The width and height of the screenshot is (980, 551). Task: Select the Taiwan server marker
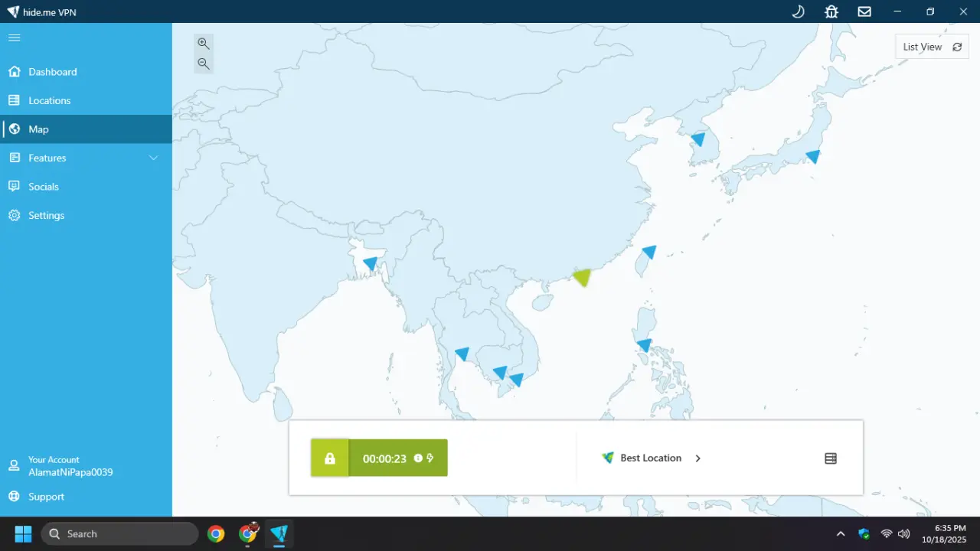[649, 252]
